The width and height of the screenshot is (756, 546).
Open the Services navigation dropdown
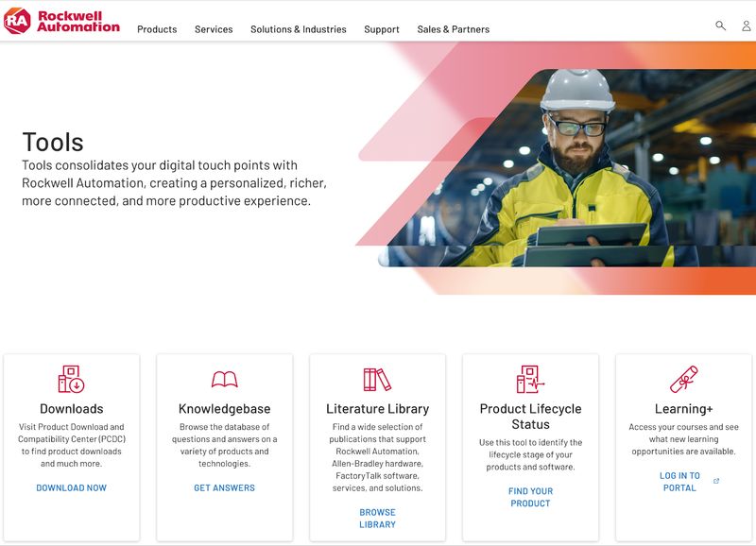[x=214, y=29]
